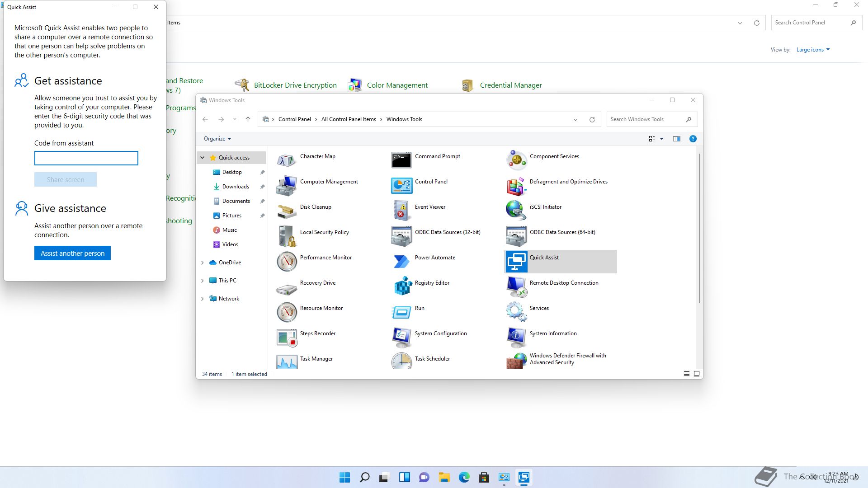Expand the This PC tree node
Image resolution: width=868 pixels, height=488 pixels.
pos(203,281)
